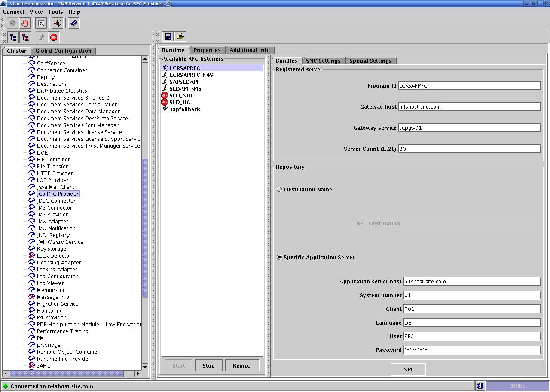Select the SLD_NUC stopped listener
Screen dimensions: 550x392
click(x=181, y=95)
